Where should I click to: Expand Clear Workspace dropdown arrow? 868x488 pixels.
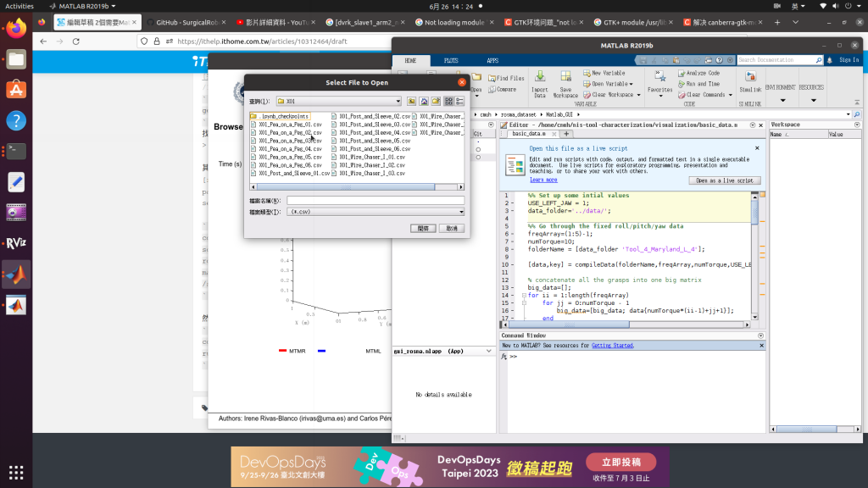(639, 95)
